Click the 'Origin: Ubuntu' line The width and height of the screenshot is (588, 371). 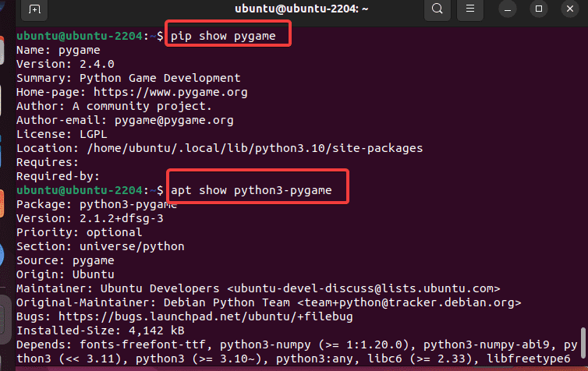66,274
